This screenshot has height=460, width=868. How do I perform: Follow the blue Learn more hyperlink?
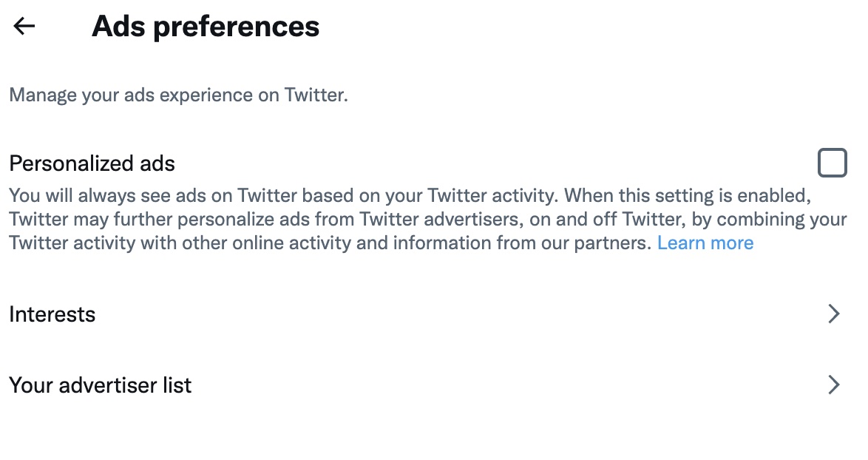click(x=705, y=243)
